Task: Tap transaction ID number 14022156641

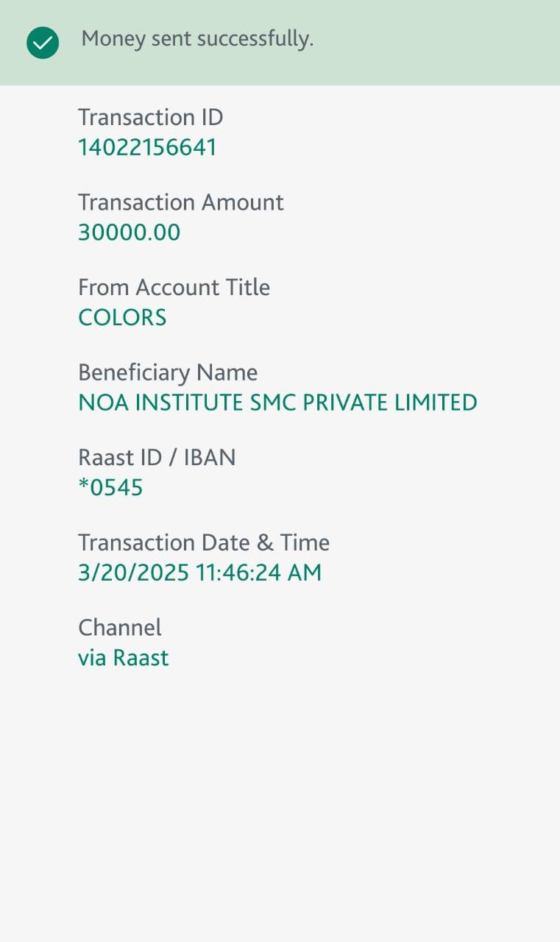Action: pyautogui.click(x=147, y=148)
